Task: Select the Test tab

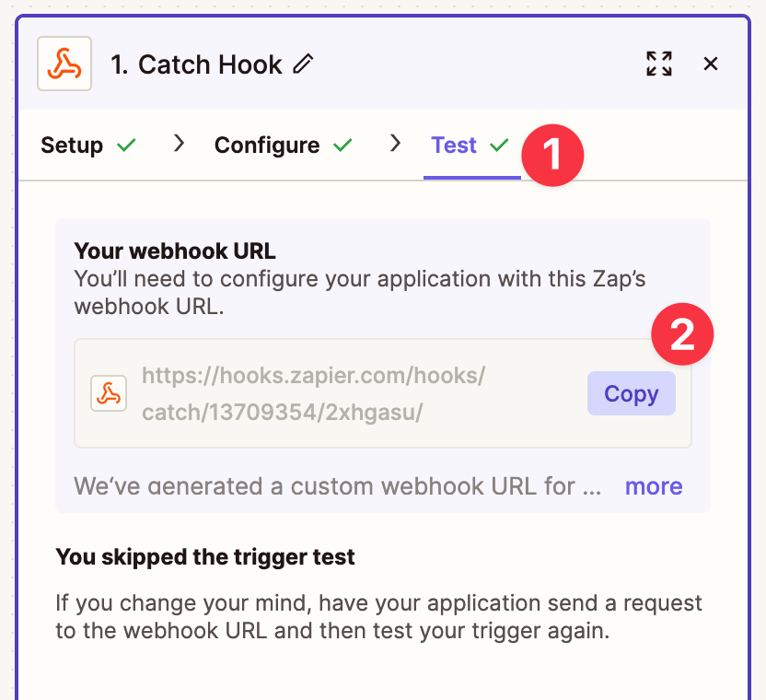Action: pyautogui.click(x=454, y=146)
